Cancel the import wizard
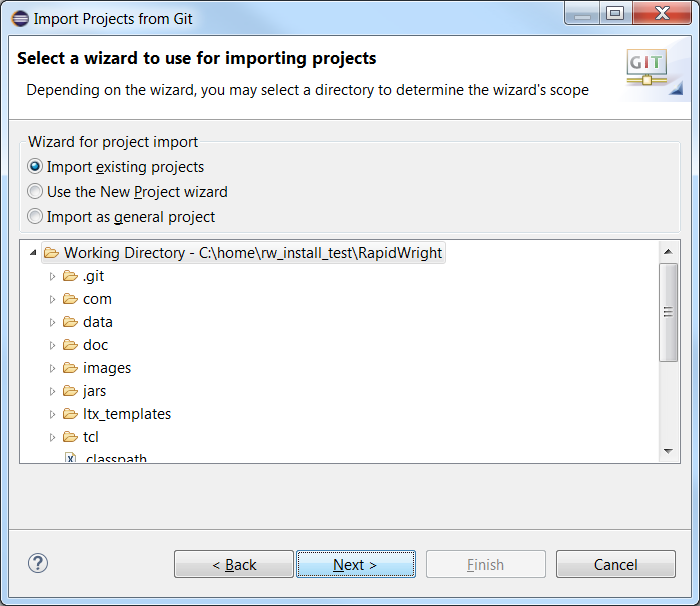Viewport: 700px width, 606px height. click(x=616, y=564)
